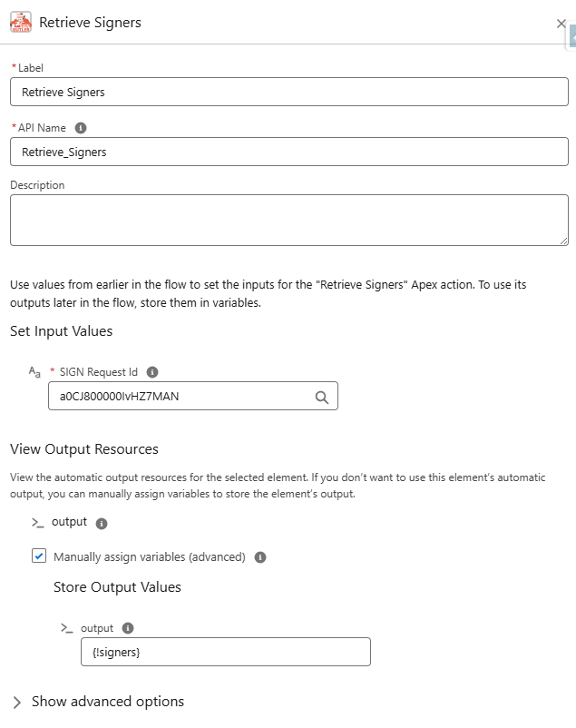This screenshot has height=728, width=576.
Task: Open the API Name info tooltip icon
Action: coord(81,128)
